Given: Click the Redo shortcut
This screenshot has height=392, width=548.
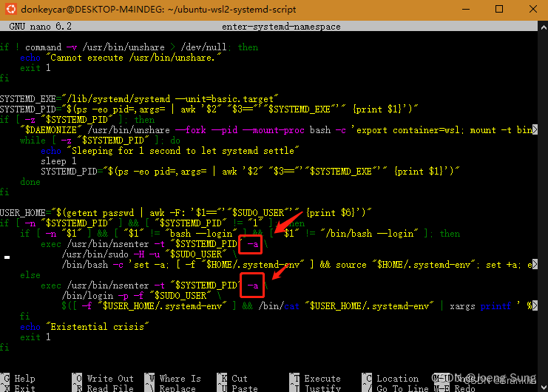Looking at the screenshot, I should (x=455, y=388).
